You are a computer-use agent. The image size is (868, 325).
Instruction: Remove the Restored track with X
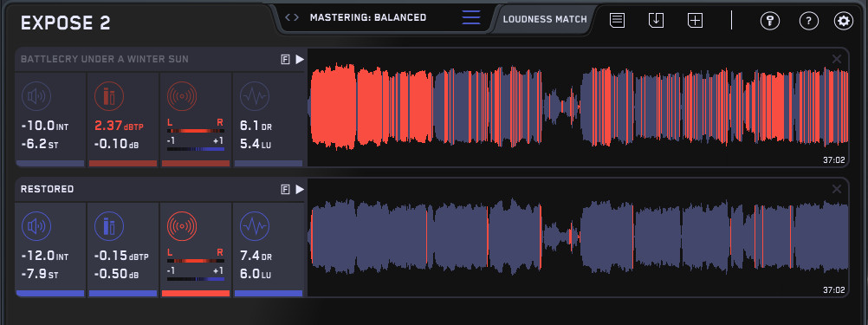837,189
